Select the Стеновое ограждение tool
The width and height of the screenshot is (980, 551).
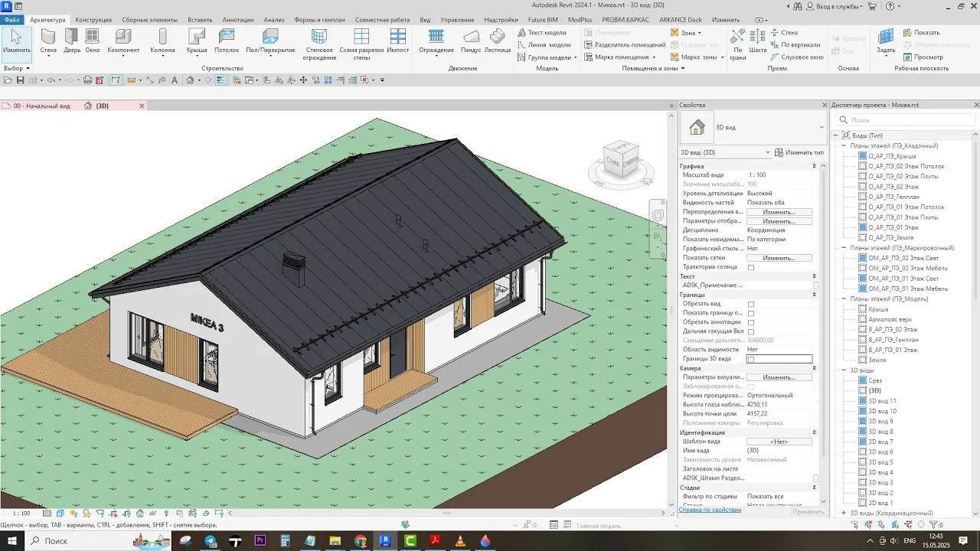(319, 44)
